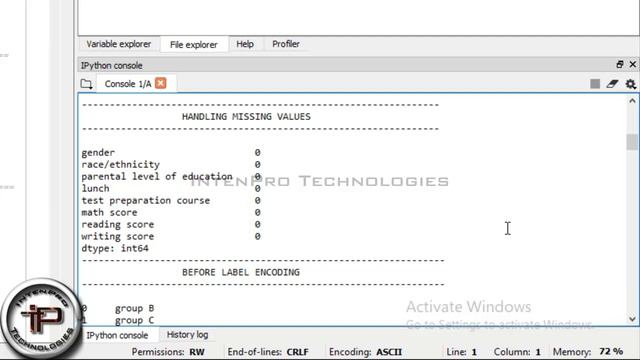Open console options gear menu
This screenshot has width=640, height=360.
[631, 84]
